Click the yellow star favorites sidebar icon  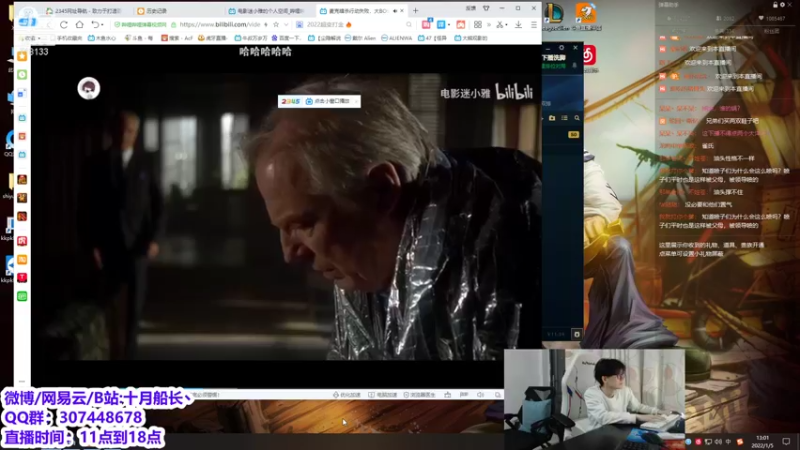[x=22, y=56]
